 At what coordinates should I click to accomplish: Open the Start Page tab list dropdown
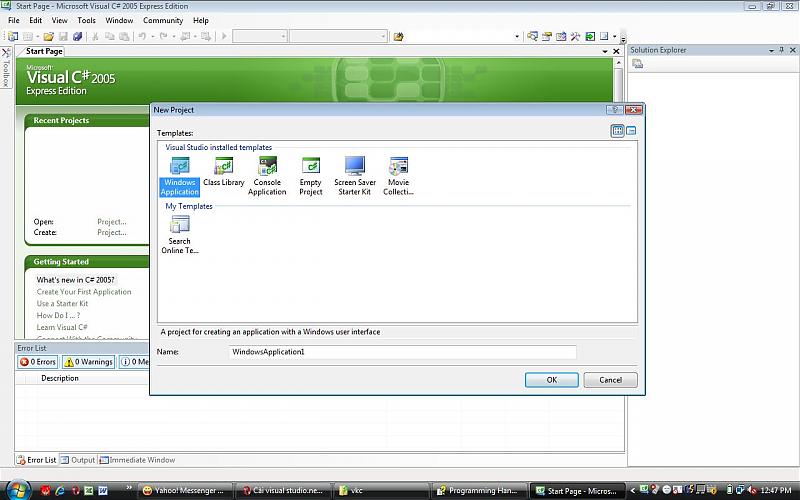pyautogui.click(x=603, y=51)
